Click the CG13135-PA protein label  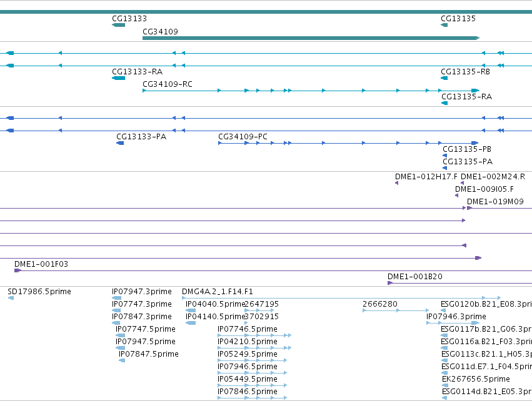468,162
